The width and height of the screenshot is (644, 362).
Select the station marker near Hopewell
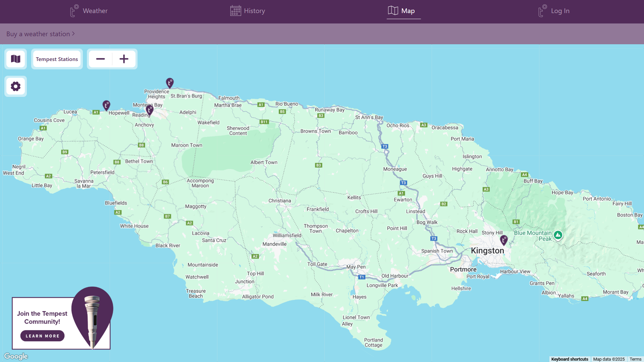click(106, 105)
